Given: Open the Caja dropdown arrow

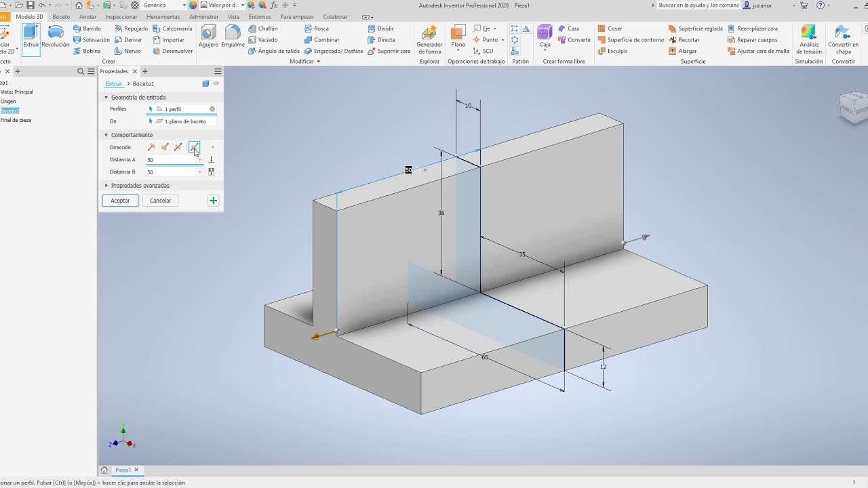Looking at the screenshot, I should tap(545, 52).
